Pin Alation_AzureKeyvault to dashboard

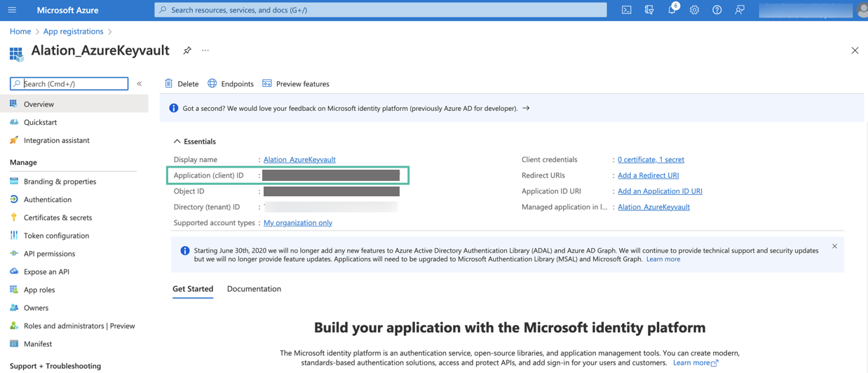(187, 50)
